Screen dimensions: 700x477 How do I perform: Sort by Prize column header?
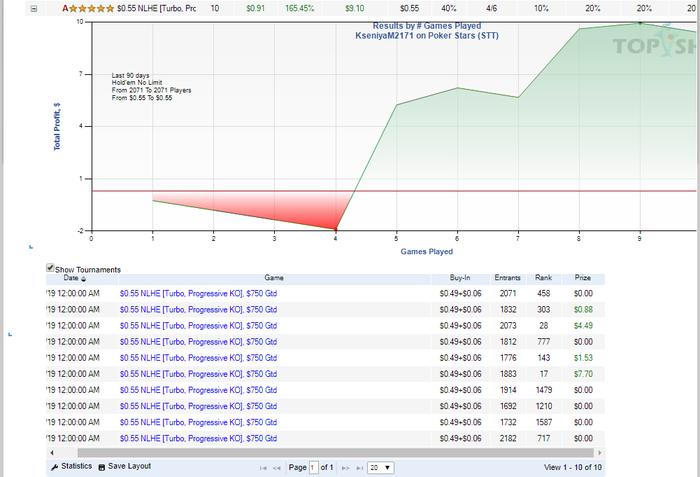tap(583, 278)
